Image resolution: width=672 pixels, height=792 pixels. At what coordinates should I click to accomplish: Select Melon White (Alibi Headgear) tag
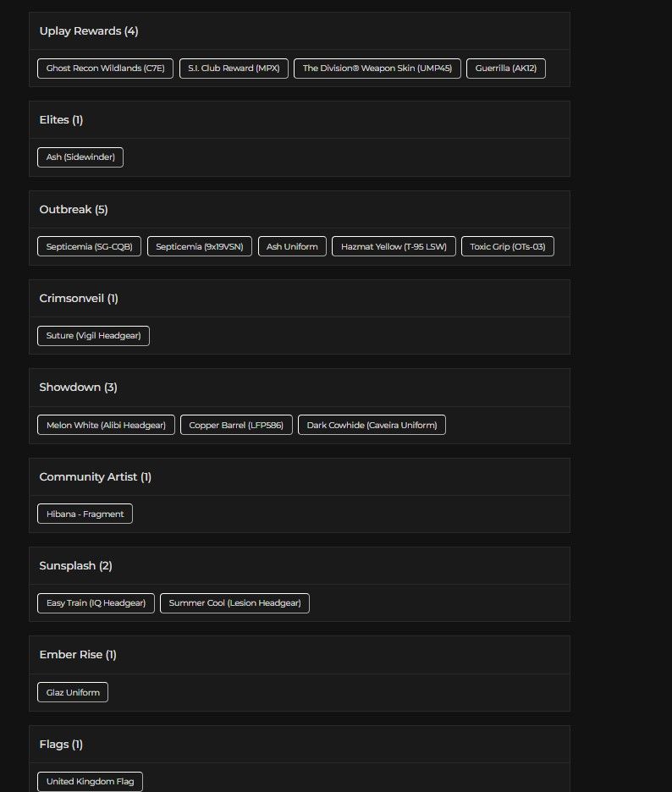106,426
